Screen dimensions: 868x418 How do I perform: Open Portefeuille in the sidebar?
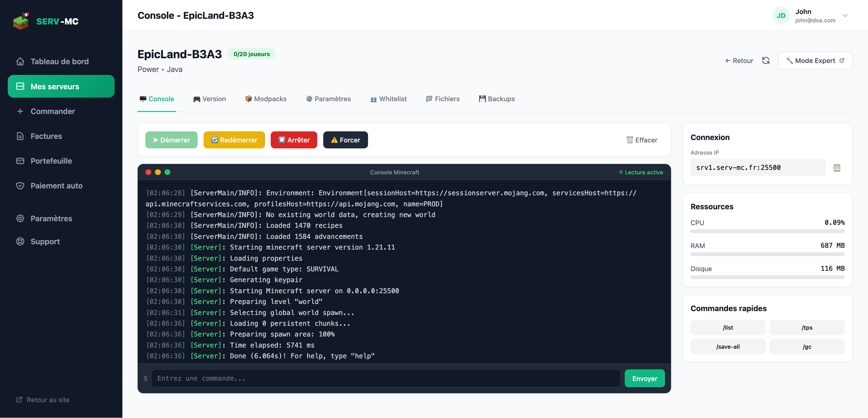pyautogui.click(x=61, y=161)
